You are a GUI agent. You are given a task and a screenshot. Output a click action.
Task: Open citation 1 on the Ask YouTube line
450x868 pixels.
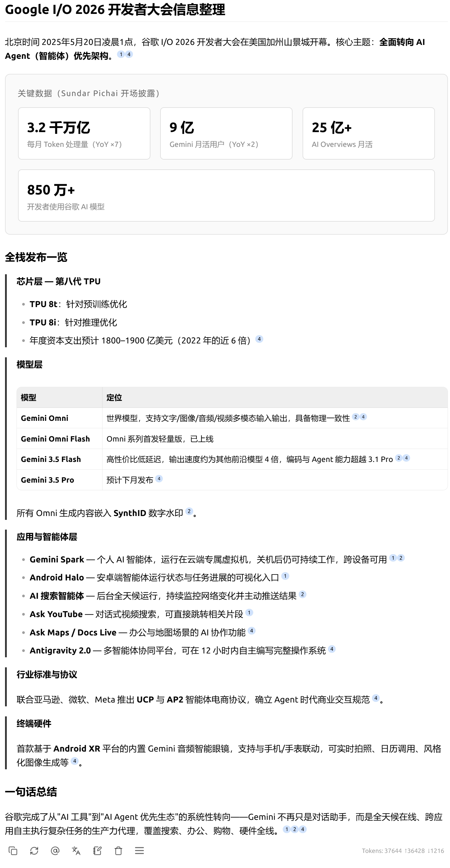pos(249,612)
